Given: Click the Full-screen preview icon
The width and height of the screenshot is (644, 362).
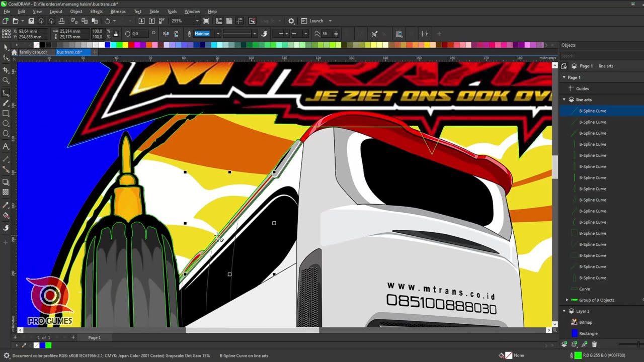Looking at the screenshot, I should point(206,21).
